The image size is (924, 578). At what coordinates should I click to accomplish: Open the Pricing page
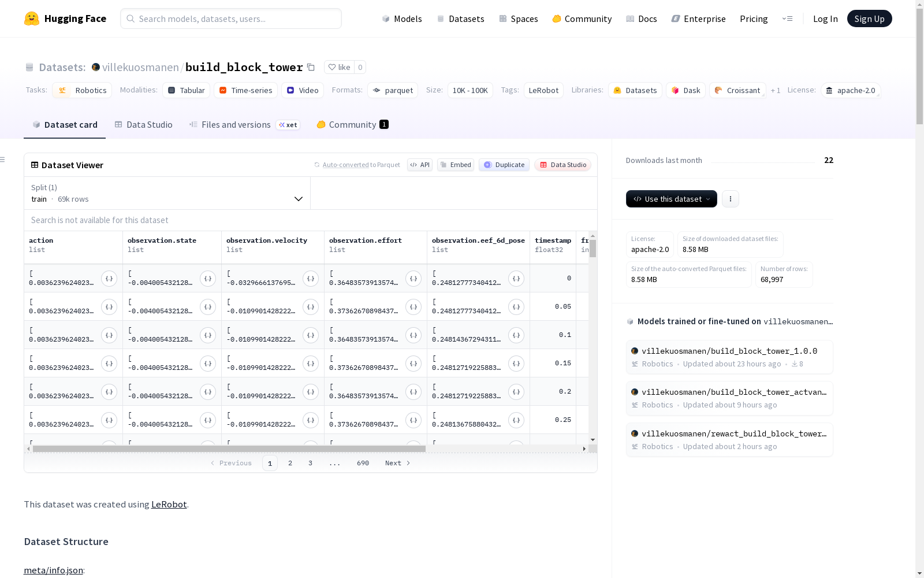coord(754,18)
